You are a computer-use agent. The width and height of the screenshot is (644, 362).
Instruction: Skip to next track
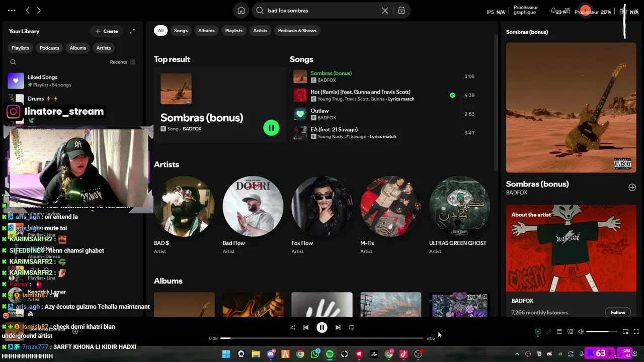(x=338, y=327)
